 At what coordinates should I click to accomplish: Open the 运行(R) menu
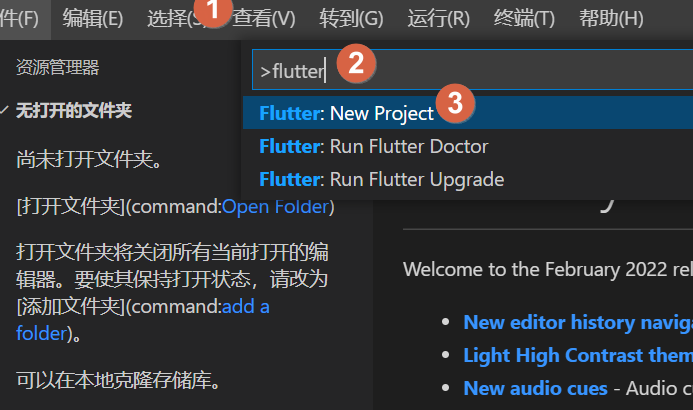[x=438, y=19]
